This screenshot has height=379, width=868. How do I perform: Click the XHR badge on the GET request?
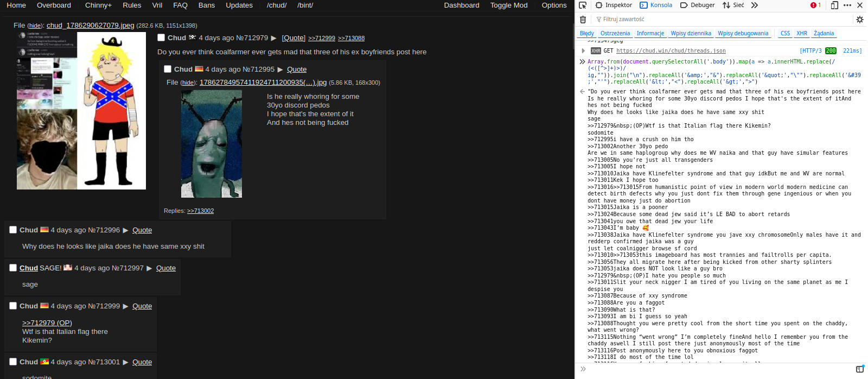coord(596,51)
